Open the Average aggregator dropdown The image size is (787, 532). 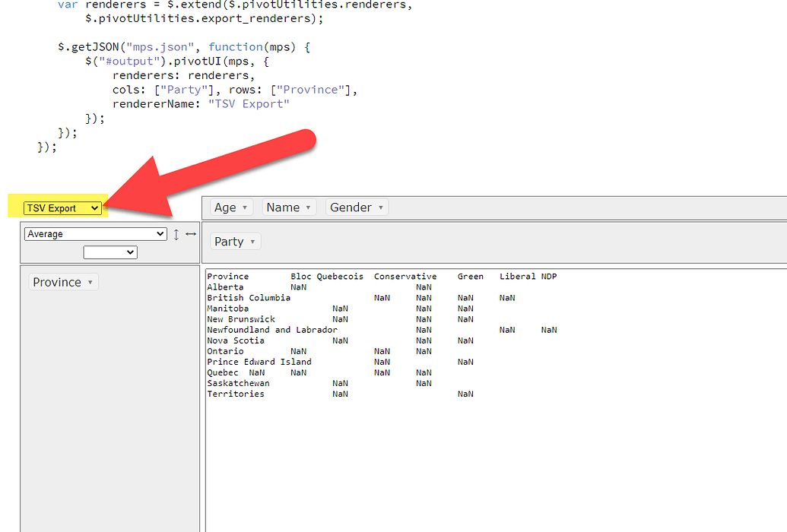tap(94, 233)
